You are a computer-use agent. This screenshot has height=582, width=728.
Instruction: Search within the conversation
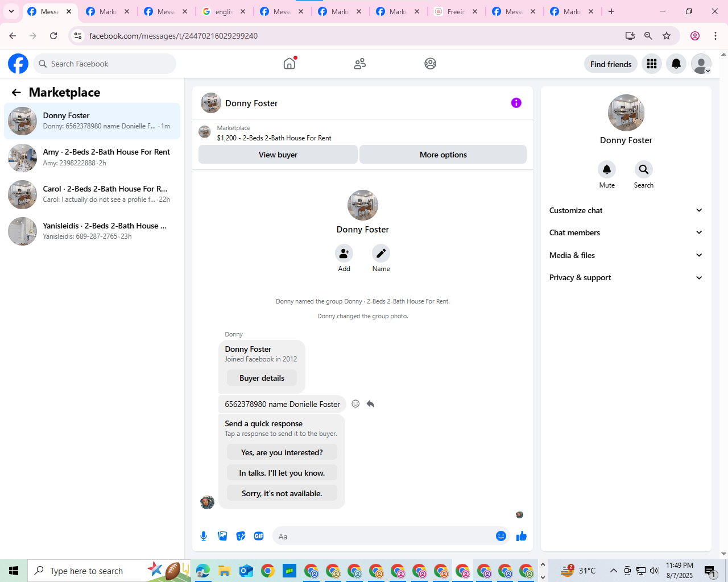[x=644, y=169]
